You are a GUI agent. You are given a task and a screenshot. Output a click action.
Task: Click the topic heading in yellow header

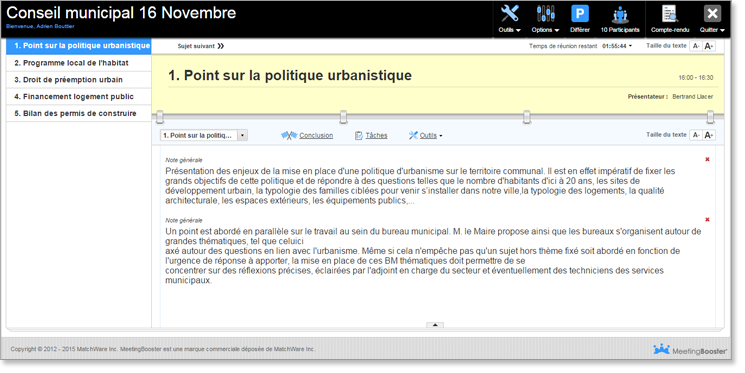290,75
